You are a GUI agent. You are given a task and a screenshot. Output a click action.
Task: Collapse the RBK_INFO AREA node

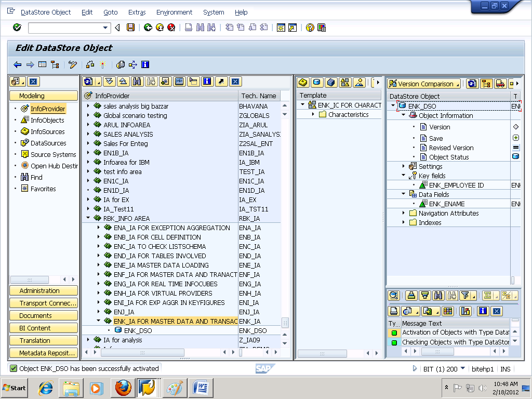click(x=88, y=218)
